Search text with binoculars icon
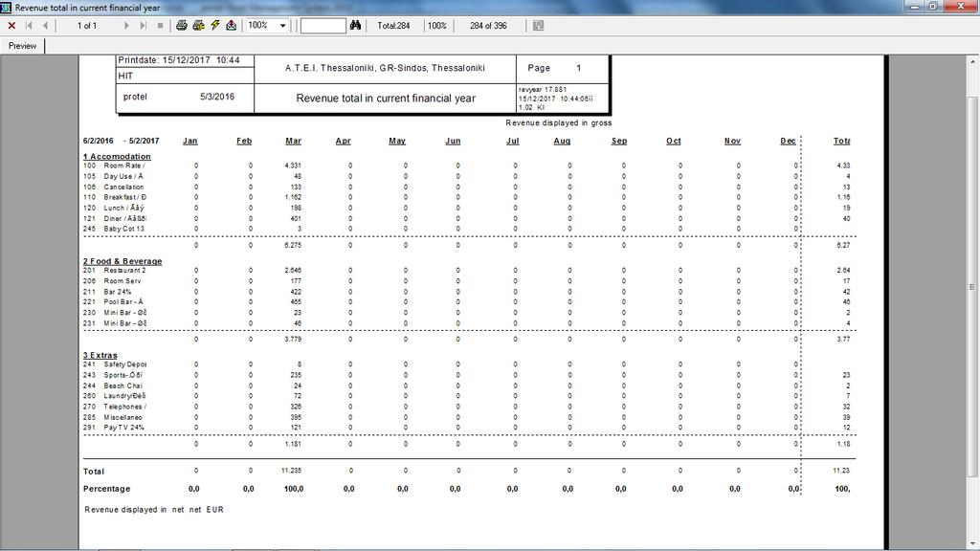This screenshot has width=980, height=551. point(356,26)
